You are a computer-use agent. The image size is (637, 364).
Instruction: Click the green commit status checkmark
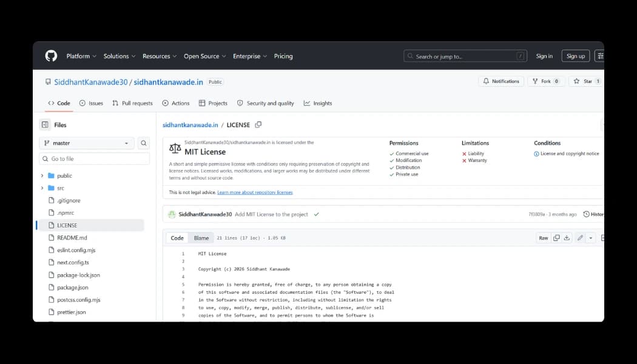click(x=317, y=214)
